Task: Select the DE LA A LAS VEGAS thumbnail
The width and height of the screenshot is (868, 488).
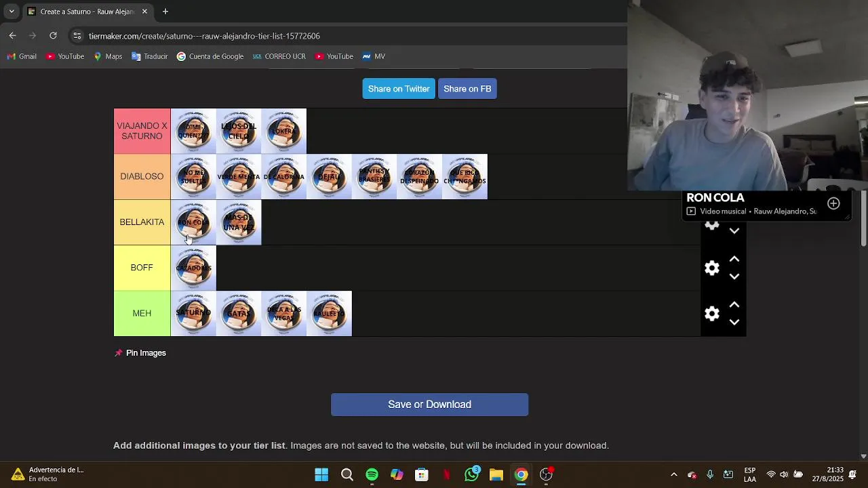Action: point(283,313)
